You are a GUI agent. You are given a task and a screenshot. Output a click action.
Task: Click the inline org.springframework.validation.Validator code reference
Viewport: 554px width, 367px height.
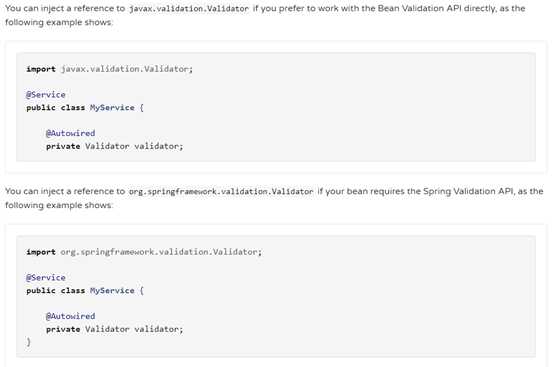click(x=221, y=191)
